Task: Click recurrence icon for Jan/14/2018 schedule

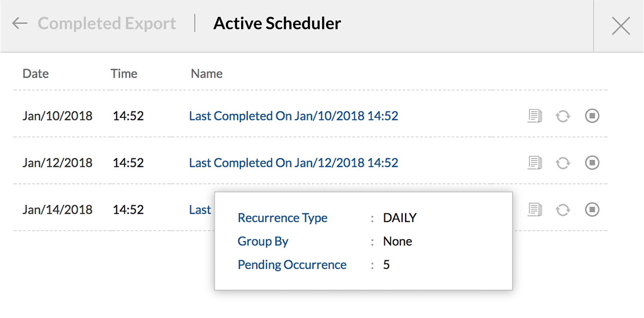Action: pos(563,209)
